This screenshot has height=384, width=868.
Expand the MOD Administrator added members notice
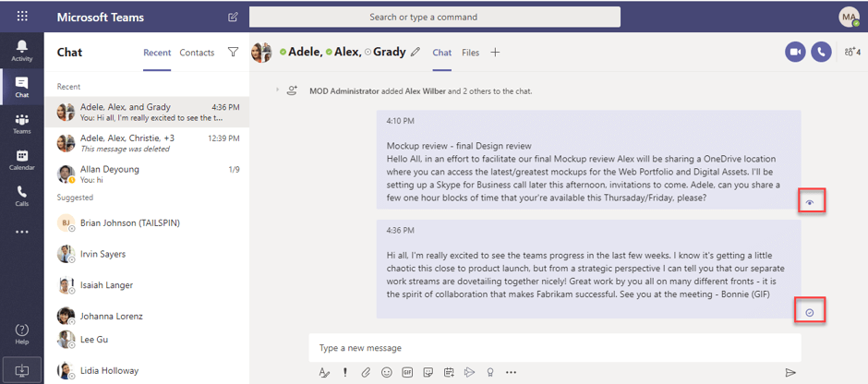276,90
